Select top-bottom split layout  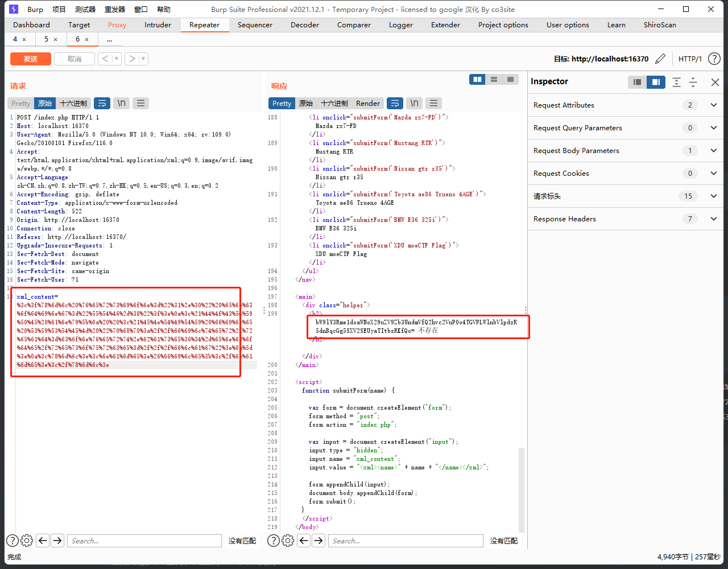(494, 79)
